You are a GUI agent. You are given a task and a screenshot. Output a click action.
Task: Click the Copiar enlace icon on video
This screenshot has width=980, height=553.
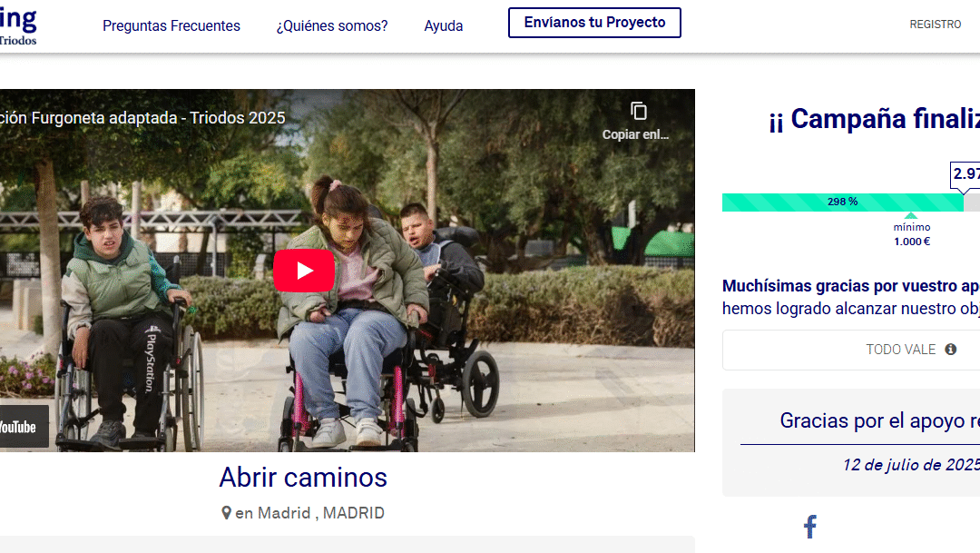[x=638, y=112]
